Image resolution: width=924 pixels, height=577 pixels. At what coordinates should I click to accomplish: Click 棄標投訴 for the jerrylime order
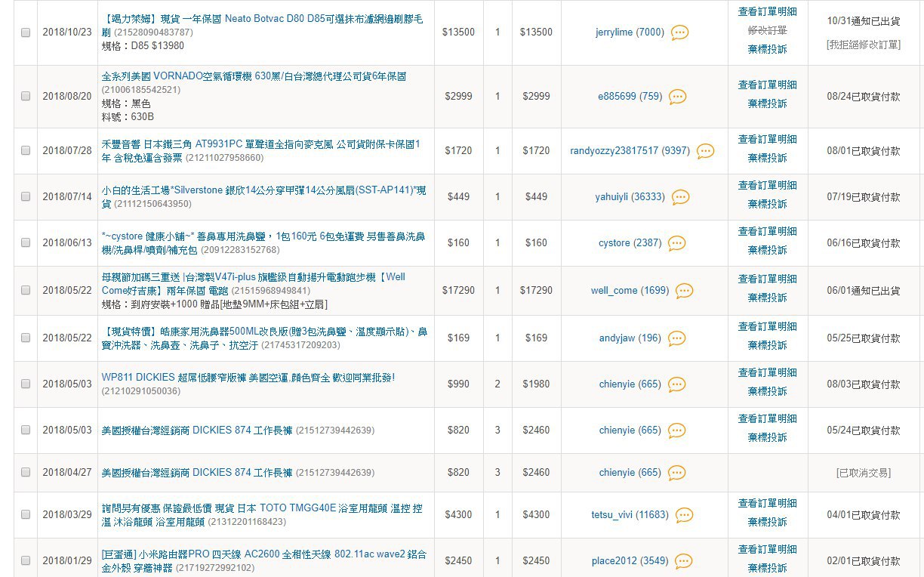point(767,49)
